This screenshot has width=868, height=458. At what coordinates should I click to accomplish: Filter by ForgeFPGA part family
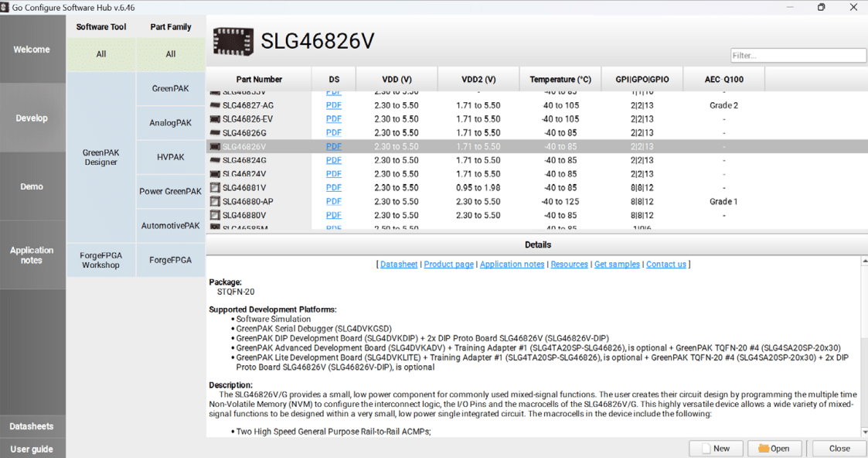(x=171, y=260)
